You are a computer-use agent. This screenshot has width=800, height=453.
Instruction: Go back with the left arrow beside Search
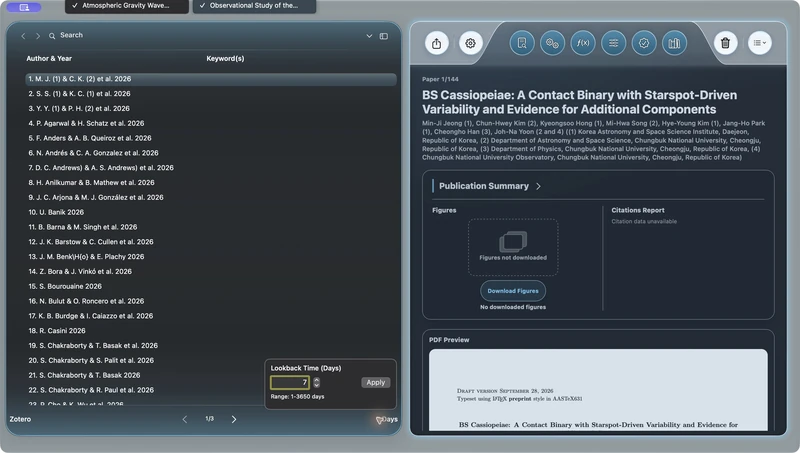click(x=23, y=36)
